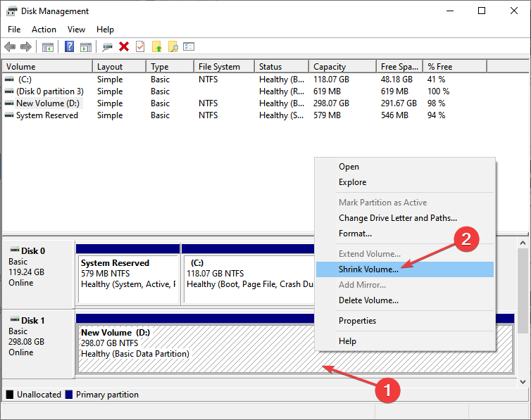Click the graphical view scrollbar up arrow
The height and width of the screenshot is (420, 531).
click(x=523, y=243)
